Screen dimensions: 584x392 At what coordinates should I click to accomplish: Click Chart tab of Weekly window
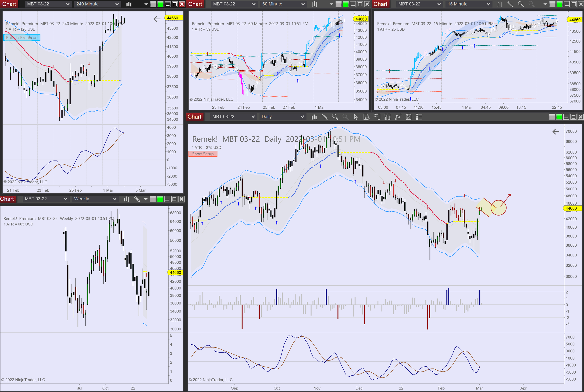7,199
